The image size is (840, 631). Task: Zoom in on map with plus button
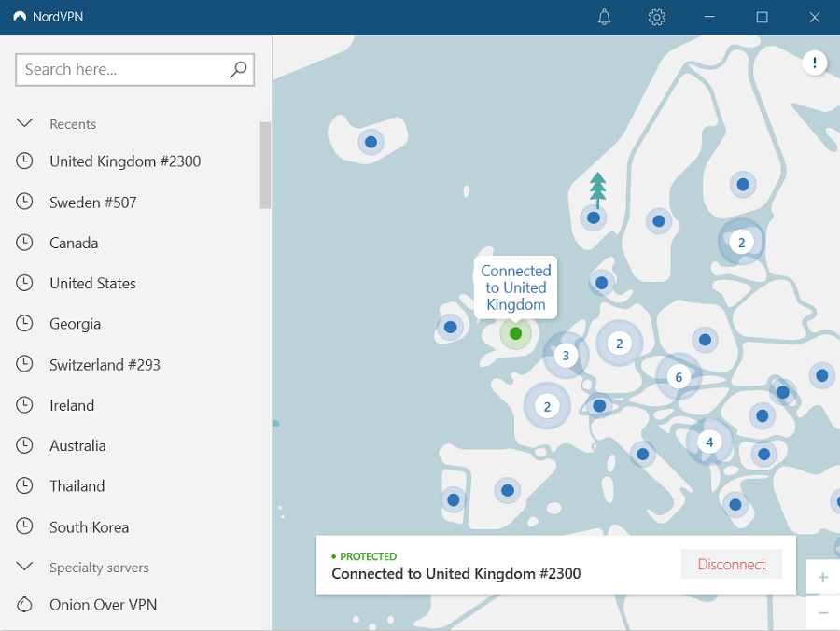pyautogui.click(x=822, y=578)
